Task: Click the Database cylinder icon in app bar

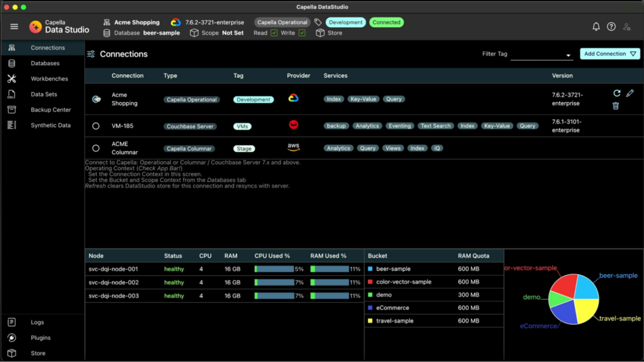Action: point(107,33)
